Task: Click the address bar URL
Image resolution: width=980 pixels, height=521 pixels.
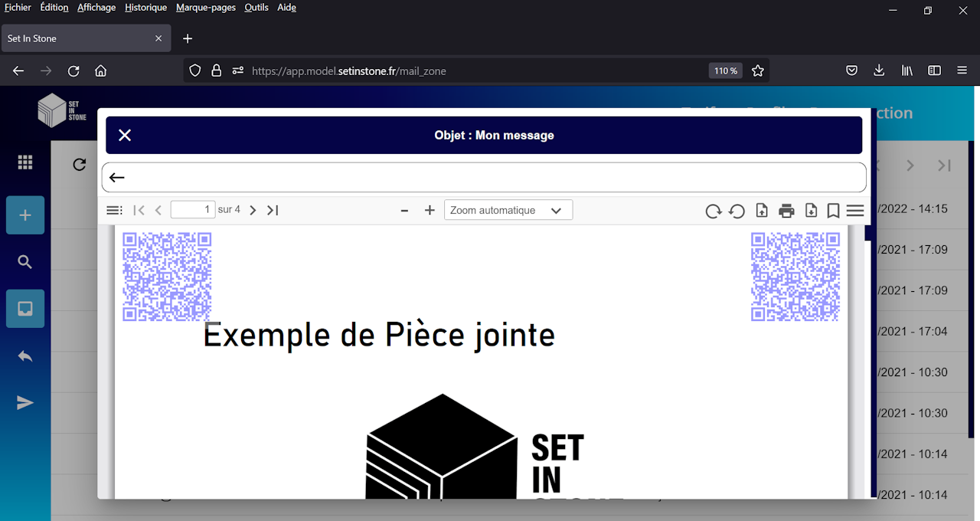Action: 349,70
